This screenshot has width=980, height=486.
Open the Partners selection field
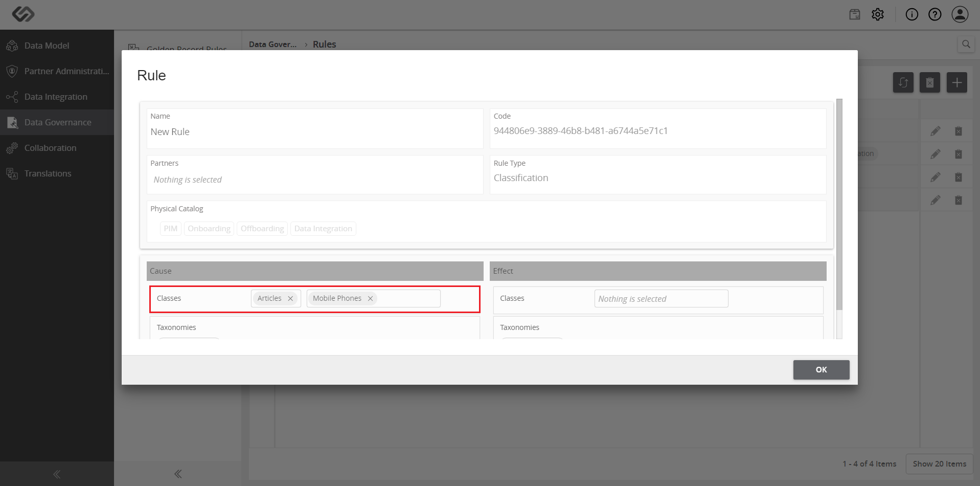(x=315, y=174)
